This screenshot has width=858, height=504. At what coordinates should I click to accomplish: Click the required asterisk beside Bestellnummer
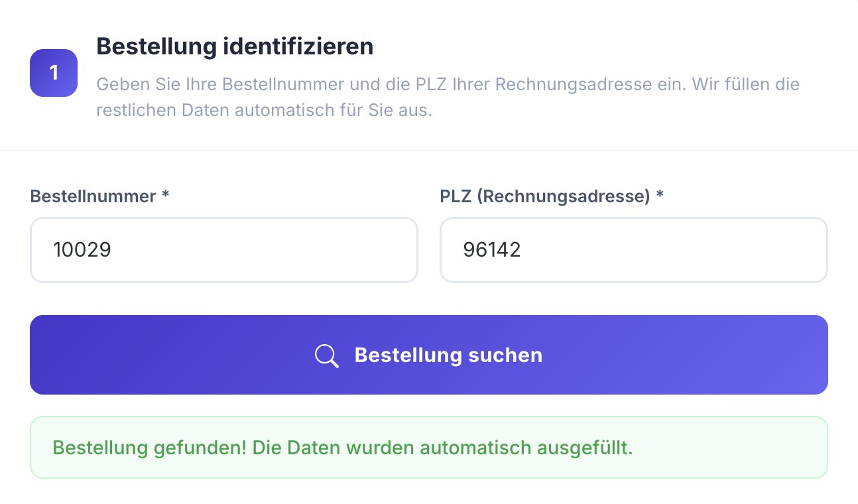point(166,196)
